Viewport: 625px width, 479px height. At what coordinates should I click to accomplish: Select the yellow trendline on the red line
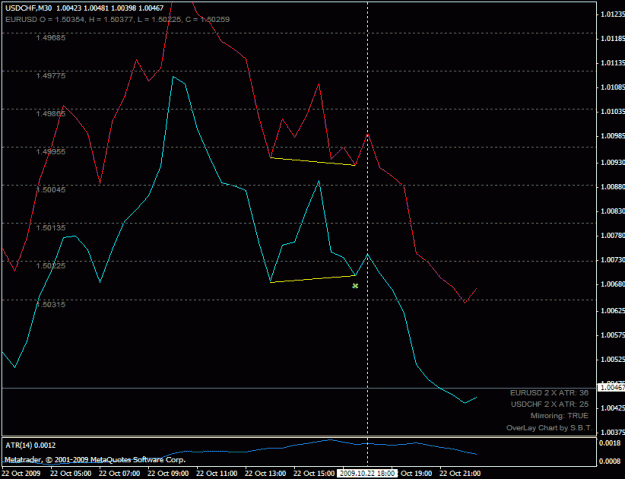pos(313,161)
